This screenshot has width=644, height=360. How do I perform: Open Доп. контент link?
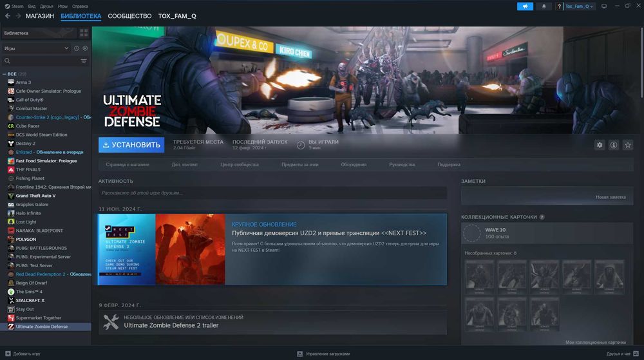point(184,165)
